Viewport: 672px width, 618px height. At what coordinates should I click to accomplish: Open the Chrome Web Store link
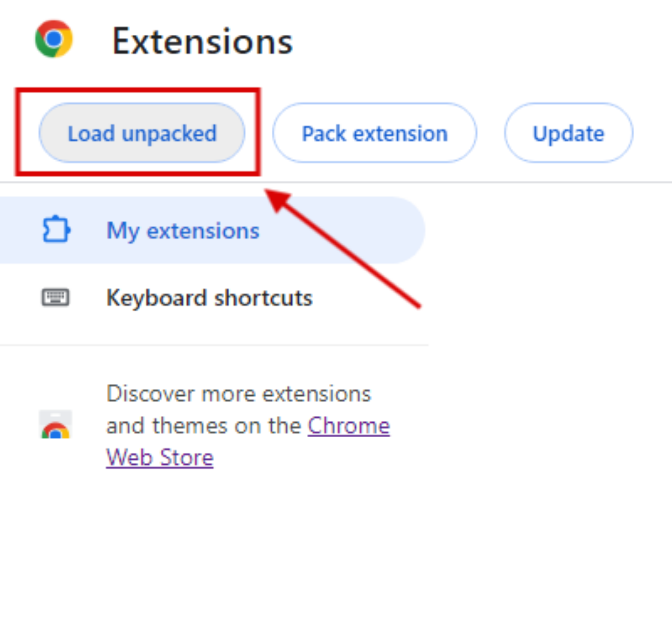(x=348, y=426)
